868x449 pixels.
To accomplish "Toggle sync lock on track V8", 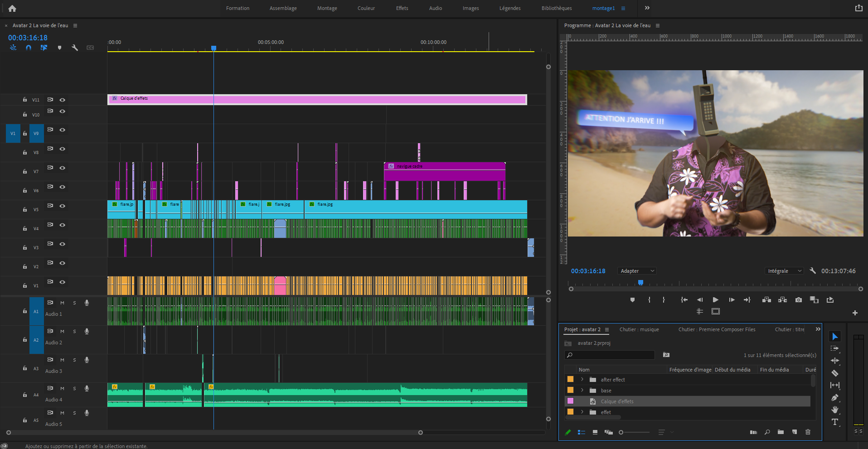I will click(50, 149).
